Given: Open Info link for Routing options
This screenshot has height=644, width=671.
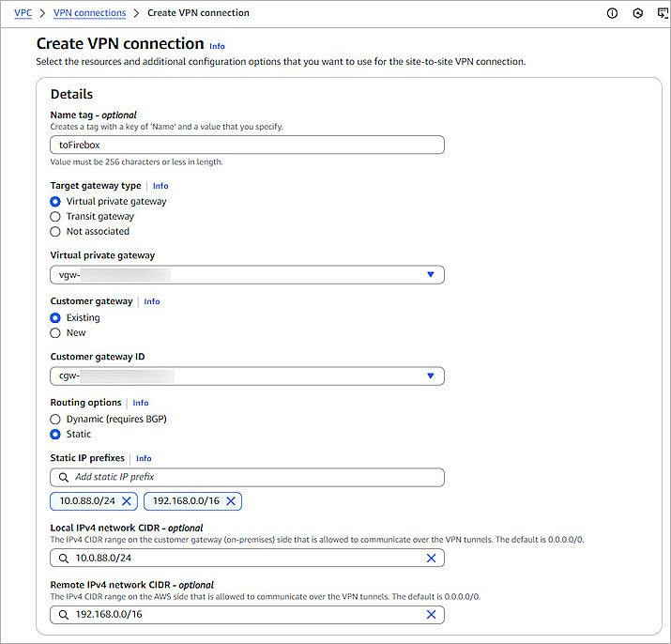Looking at the screenshot, I should [x=141, y=403].
